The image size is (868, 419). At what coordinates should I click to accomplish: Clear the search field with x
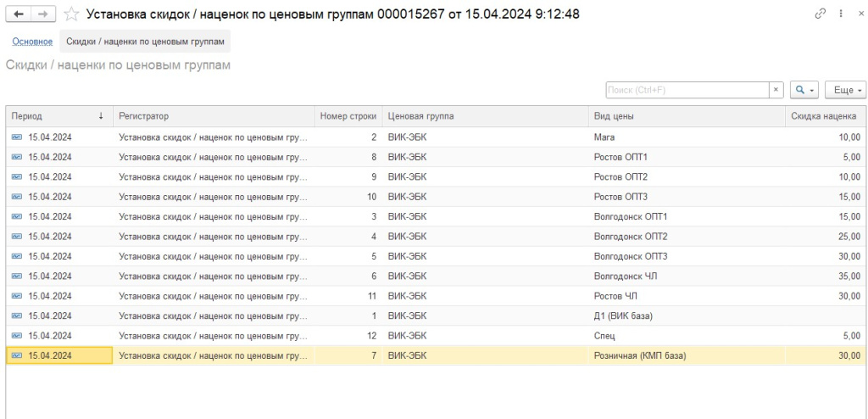776,90
